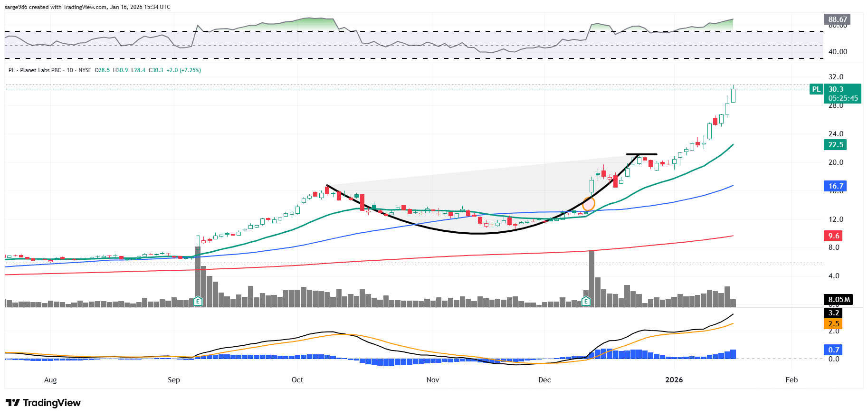This screenshot has height=417, width=868.
Task: Click the black 3.2 MACD label
Action: [x=834, y=313]
